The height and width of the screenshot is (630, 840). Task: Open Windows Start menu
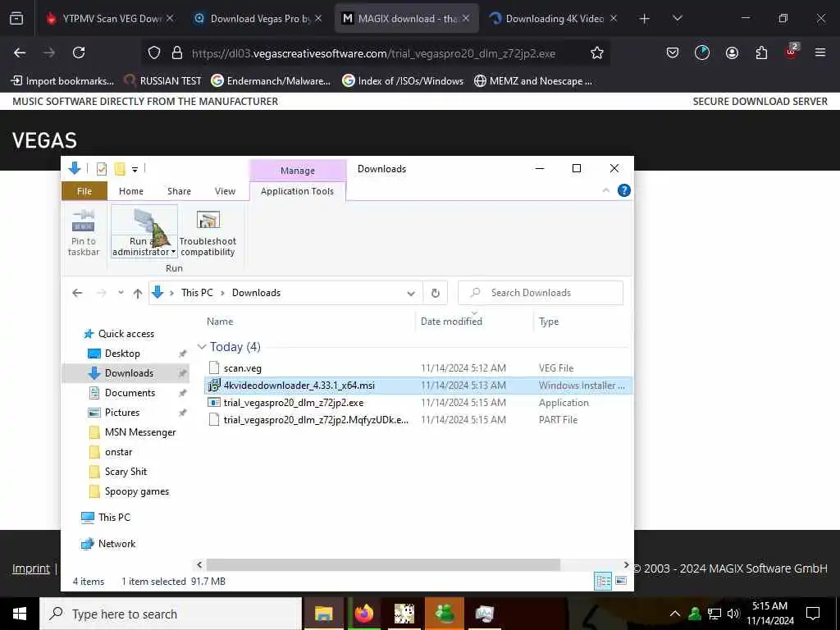click(20, 614)
